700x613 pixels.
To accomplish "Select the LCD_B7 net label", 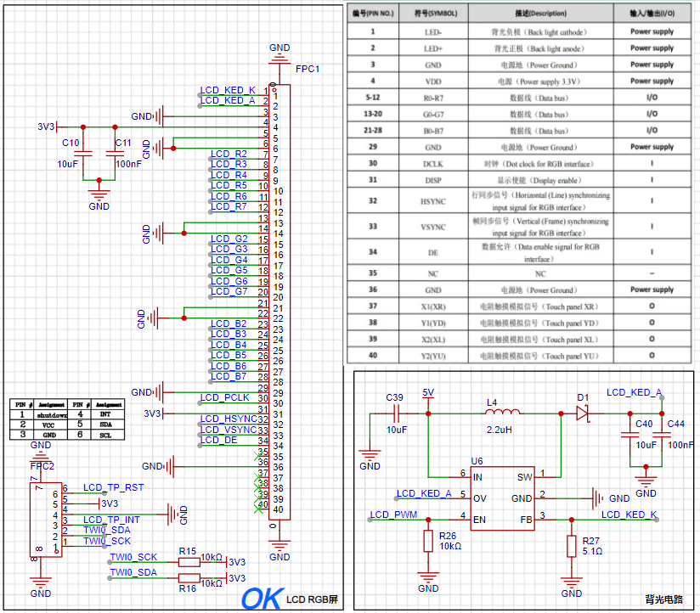I will tap(229, 376).
